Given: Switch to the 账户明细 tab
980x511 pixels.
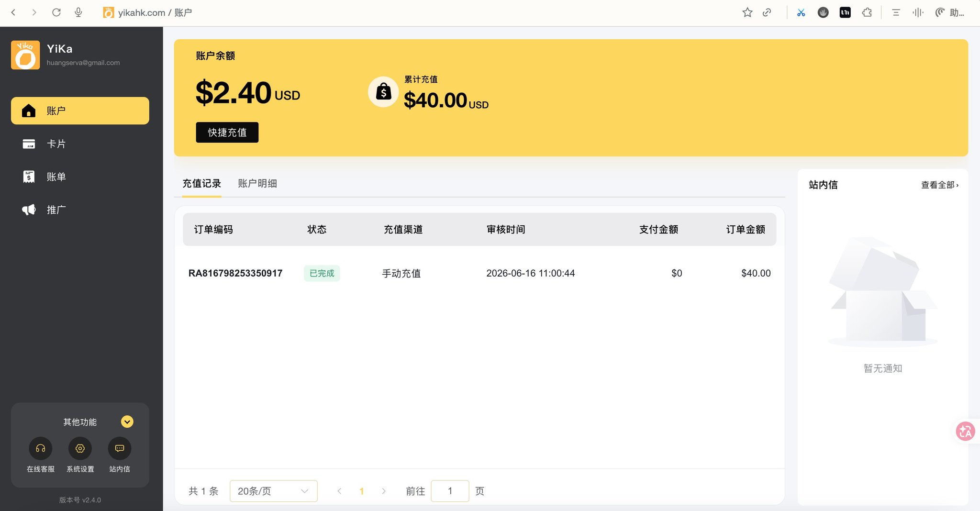Looking at the screenshot, I should pos(257,183).
